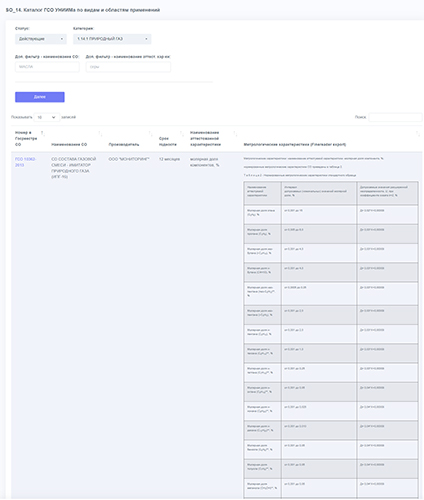
Task: Click the 'Производитель' column header text
Action: [124, 144]
